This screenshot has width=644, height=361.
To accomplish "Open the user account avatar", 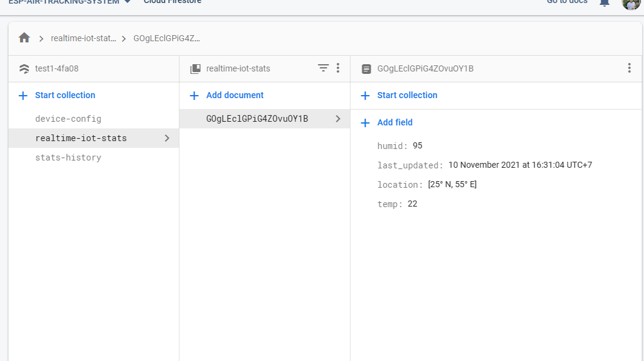I will [631, 3].
